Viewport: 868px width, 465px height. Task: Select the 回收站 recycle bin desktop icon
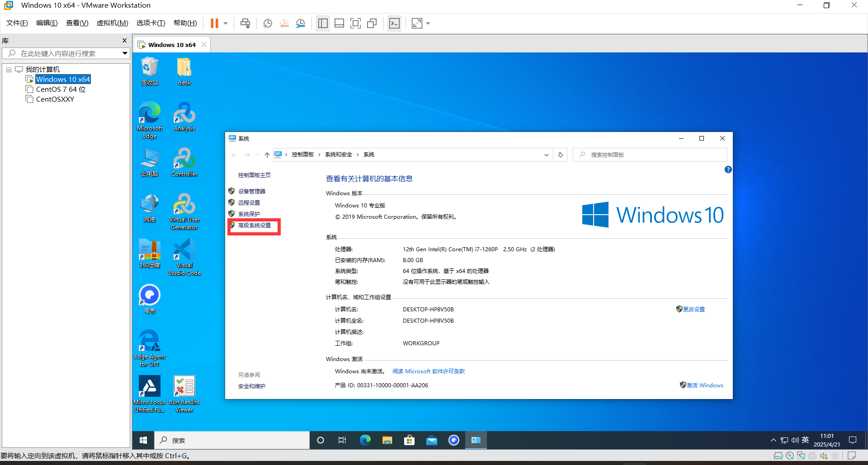[150, 71]
